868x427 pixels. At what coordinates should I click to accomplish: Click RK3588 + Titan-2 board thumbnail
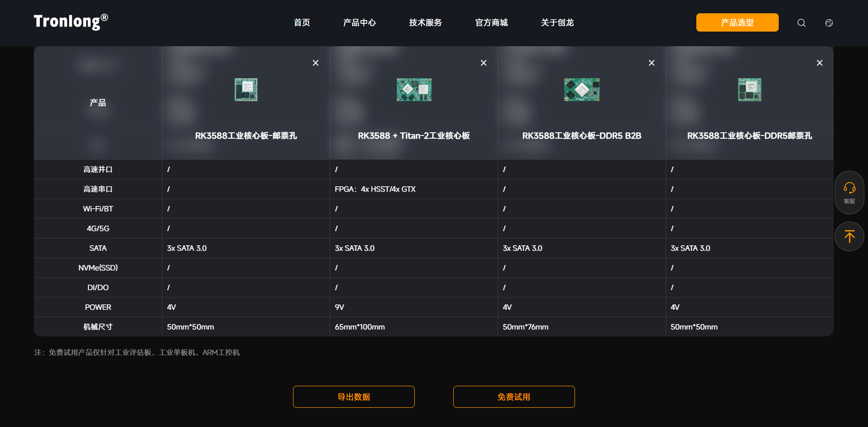(414, 90)
